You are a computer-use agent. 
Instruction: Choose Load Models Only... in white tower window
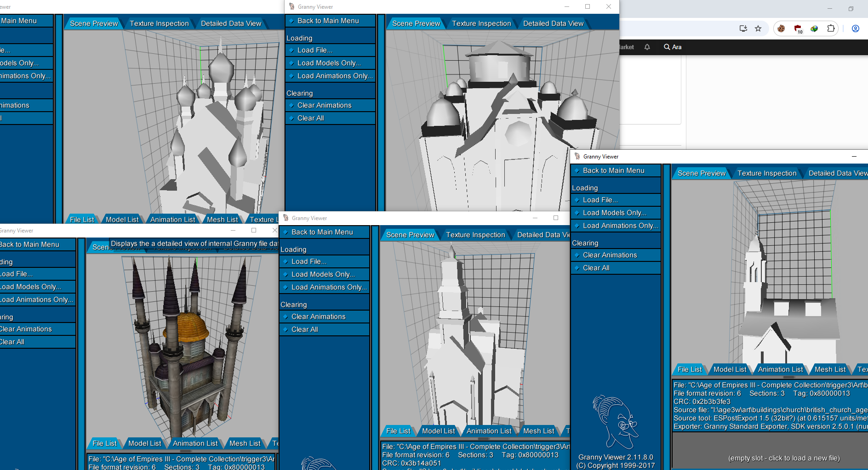324,274
